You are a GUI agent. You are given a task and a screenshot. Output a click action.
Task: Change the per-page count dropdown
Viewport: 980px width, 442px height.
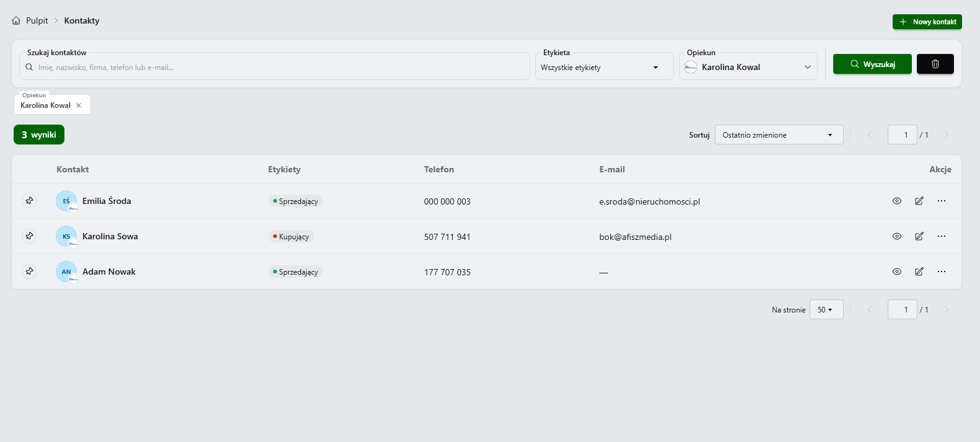pyautogui.click(x=826, y=309)
